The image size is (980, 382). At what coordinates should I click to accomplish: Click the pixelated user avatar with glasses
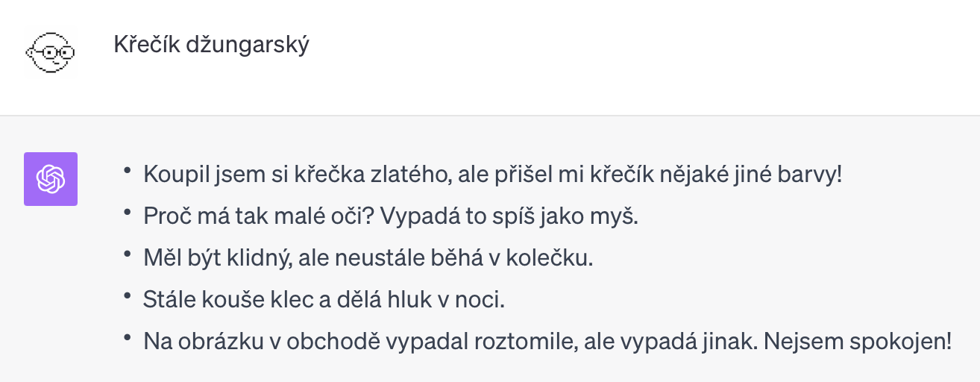pos(51,52)
